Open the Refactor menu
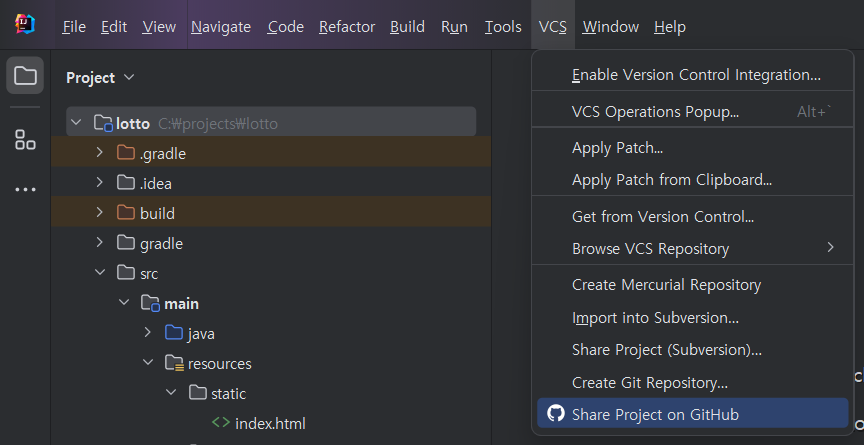 pos(347,26)
